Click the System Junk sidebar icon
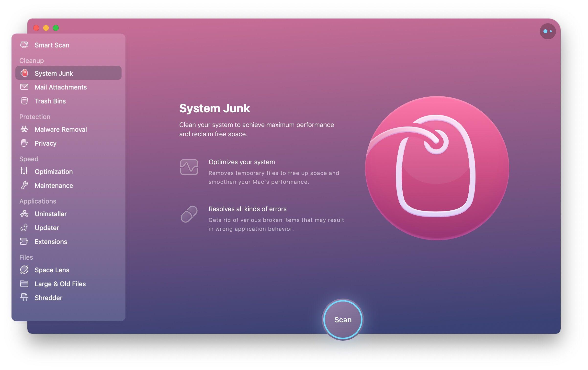 click(24, 73)
